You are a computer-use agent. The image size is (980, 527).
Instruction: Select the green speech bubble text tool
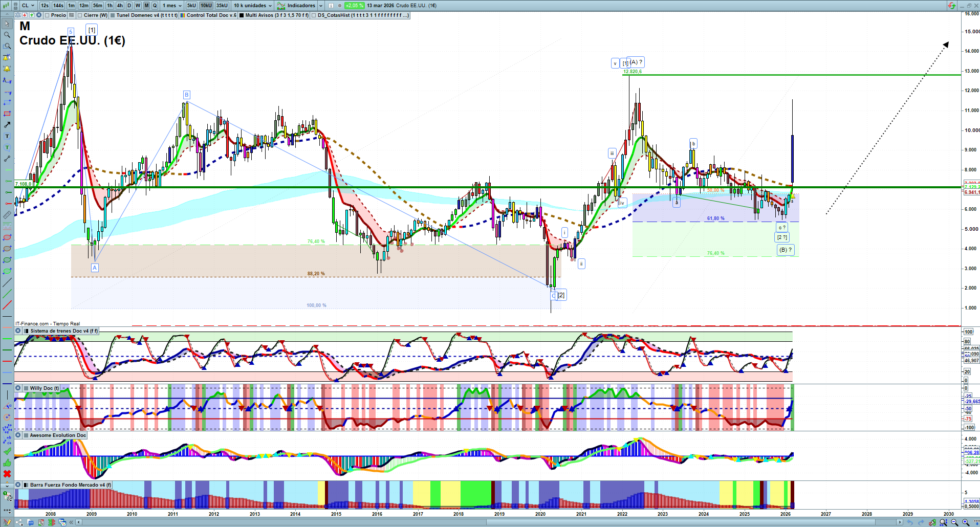(x=7, y=147)
